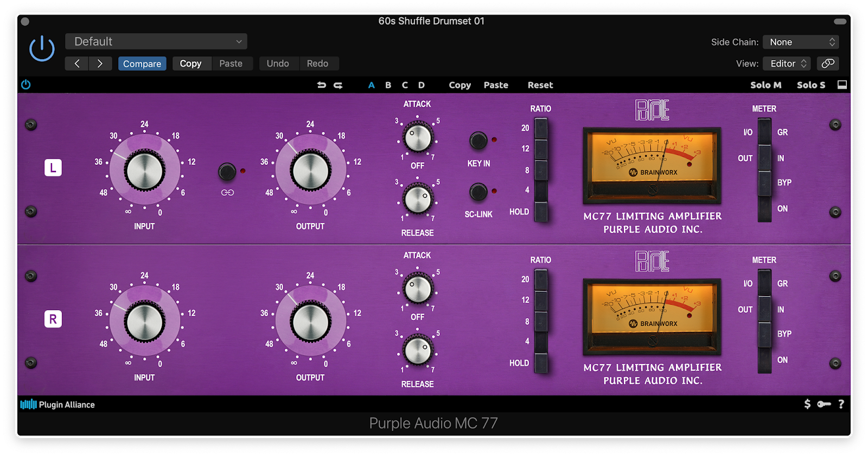Image resolution: width=868 pixels, height=456 pixels.
Task: Click the L channel INPUT knob
Action: point(144,170)
